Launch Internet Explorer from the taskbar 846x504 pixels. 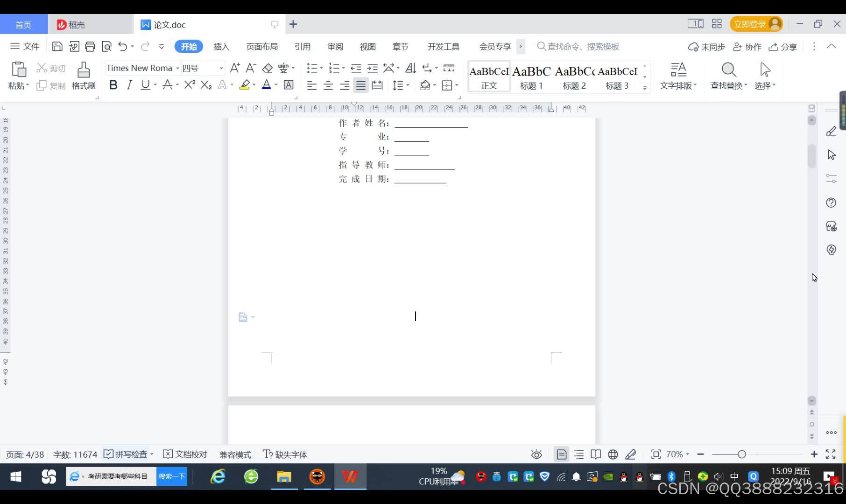click(x=218, y=476)
